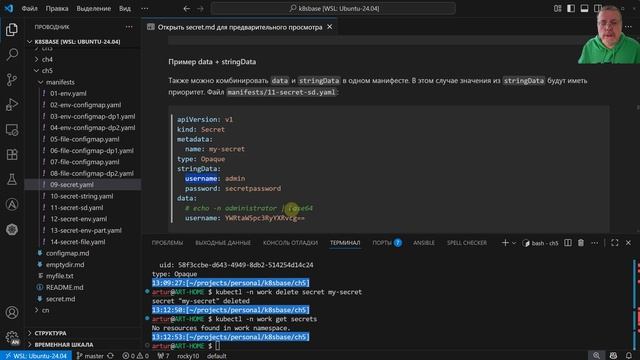The height and width of the screenshot is (360, 640).
Task: Click zoom icon in status bar
Action: 596,356
